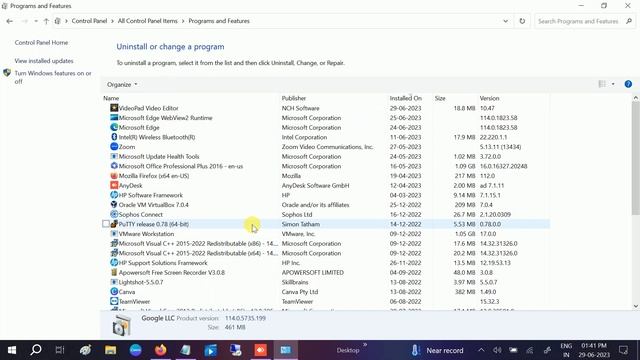Click the Programs and Features breadcrumb
The height and width of the screenshot is (360, 640).
click(219, 21)
